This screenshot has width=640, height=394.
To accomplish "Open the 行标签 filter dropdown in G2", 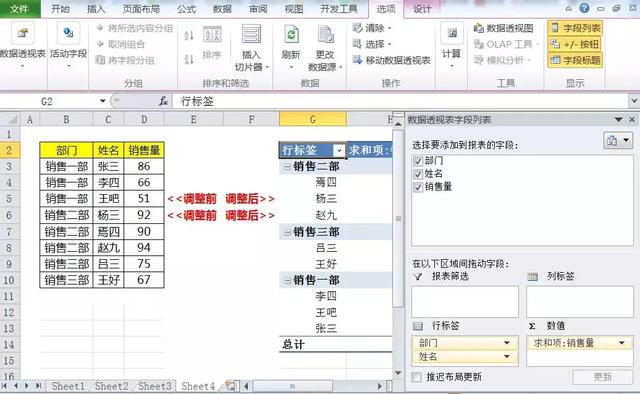I will tap(339, 151).
